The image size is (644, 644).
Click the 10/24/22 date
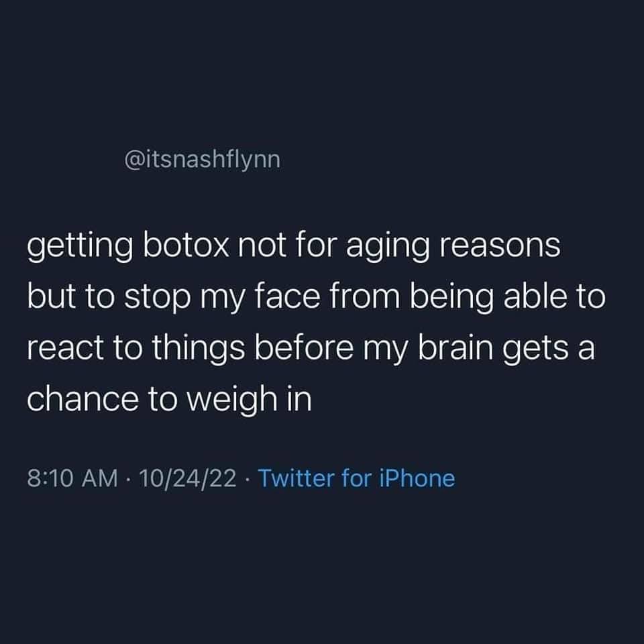click(x=188, y=478)
